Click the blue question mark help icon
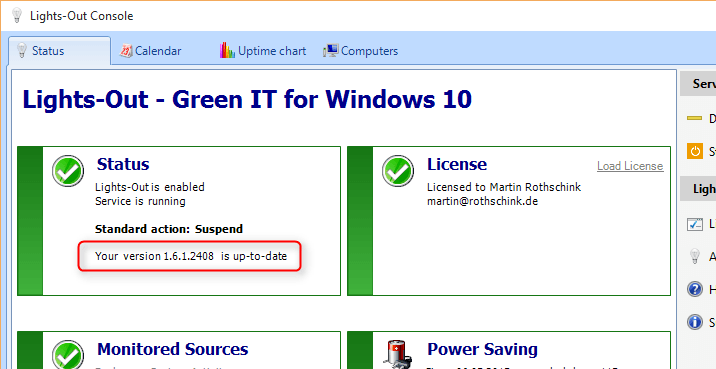Image resolution: width=716 pixels, height=369 pixels. 695,289
